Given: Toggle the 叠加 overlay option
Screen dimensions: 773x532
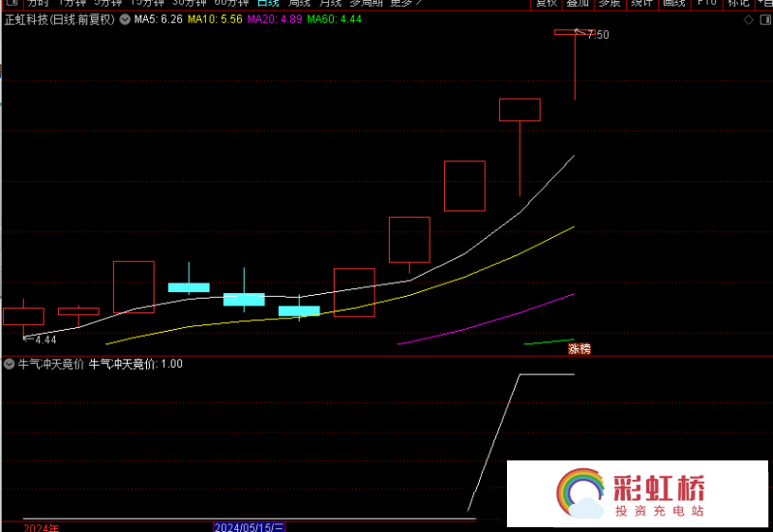Looking at the screenshot, I should click(x=578, y=3).
